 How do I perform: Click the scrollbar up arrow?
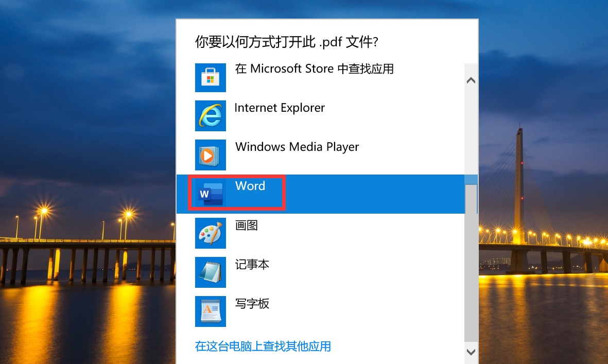click(x=471, y=80)
